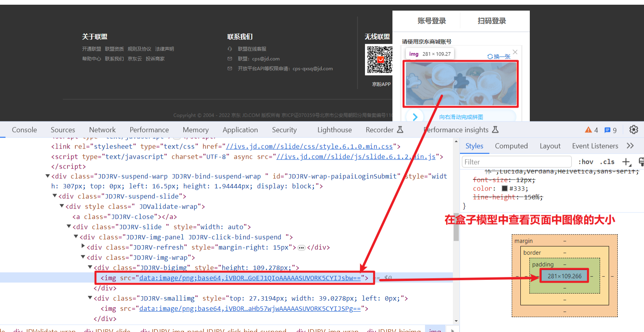
Task: Add new style rule plus icon
Action: [x=626, y=161]
